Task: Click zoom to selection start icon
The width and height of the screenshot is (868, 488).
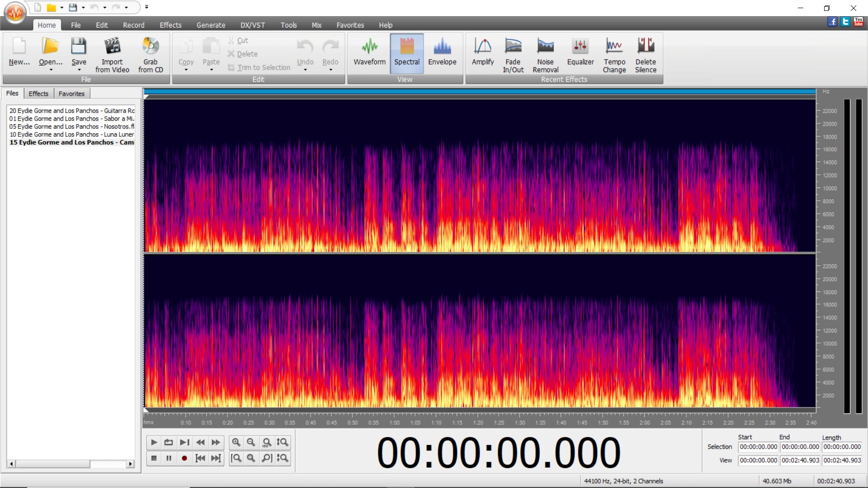Action: click(236, 458)
